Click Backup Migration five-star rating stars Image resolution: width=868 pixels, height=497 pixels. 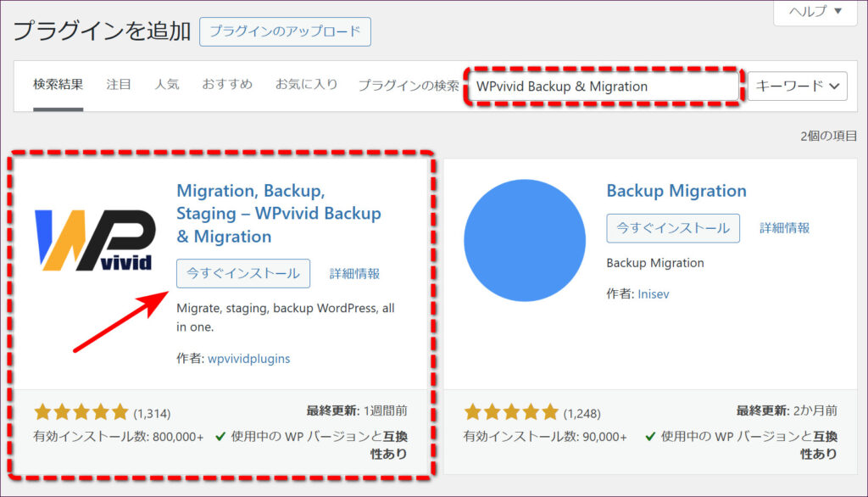click(512, 413)
